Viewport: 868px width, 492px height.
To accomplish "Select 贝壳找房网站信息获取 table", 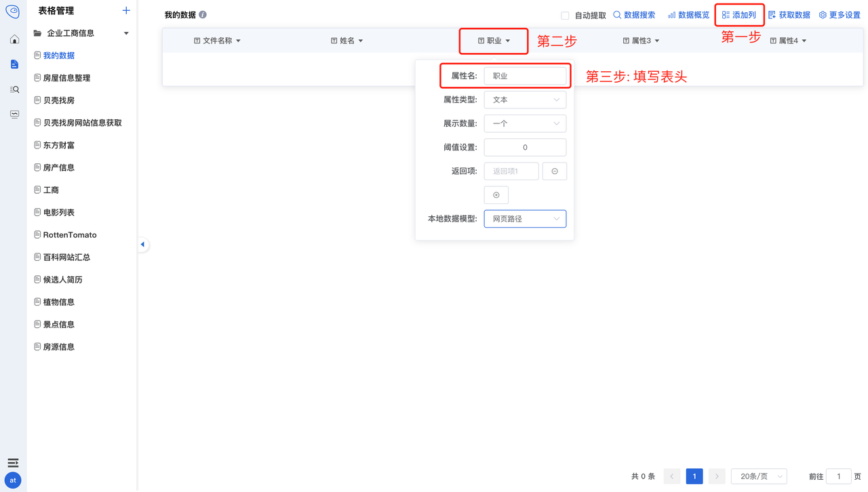I will pyautogui.click(x=81, y=123).
